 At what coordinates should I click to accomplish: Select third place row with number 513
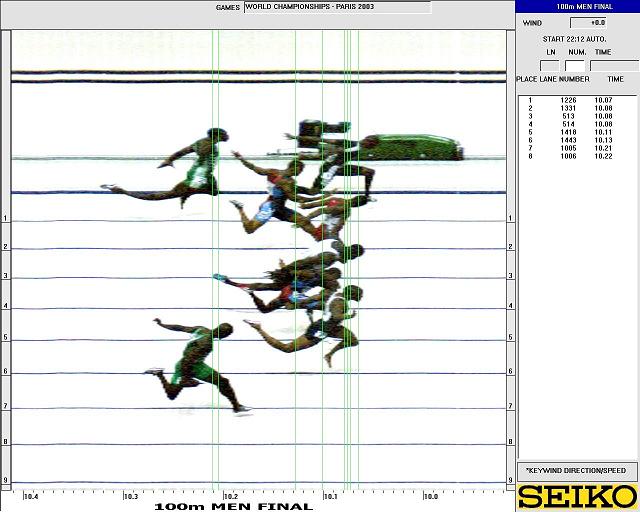(x=576, y=117)
